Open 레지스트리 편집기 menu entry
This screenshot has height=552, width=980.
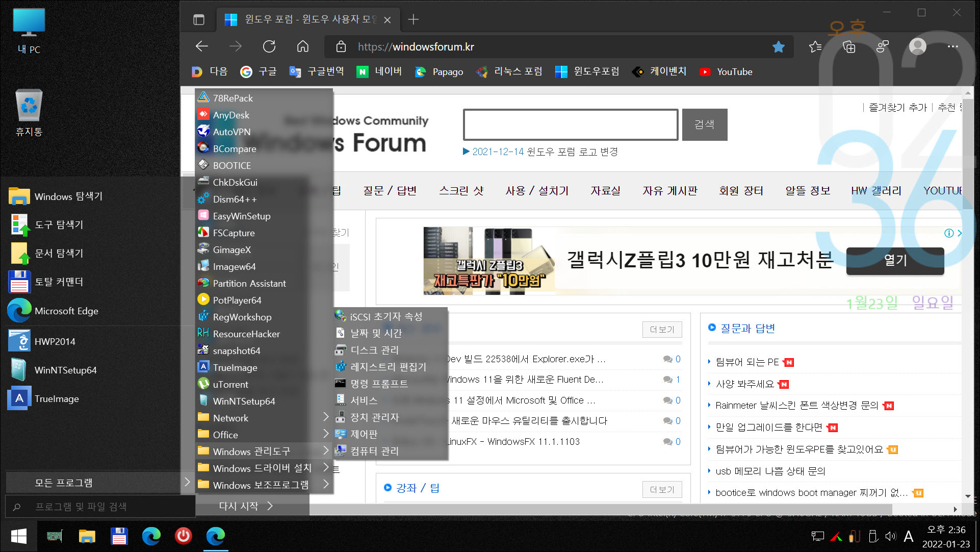(391, 367)
